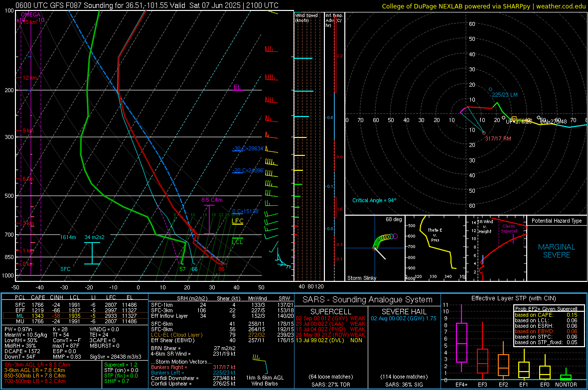The image size is (588, 390).
Task: Click the 1km & 6km AGL Wind Barbs label
Action: 265,381
